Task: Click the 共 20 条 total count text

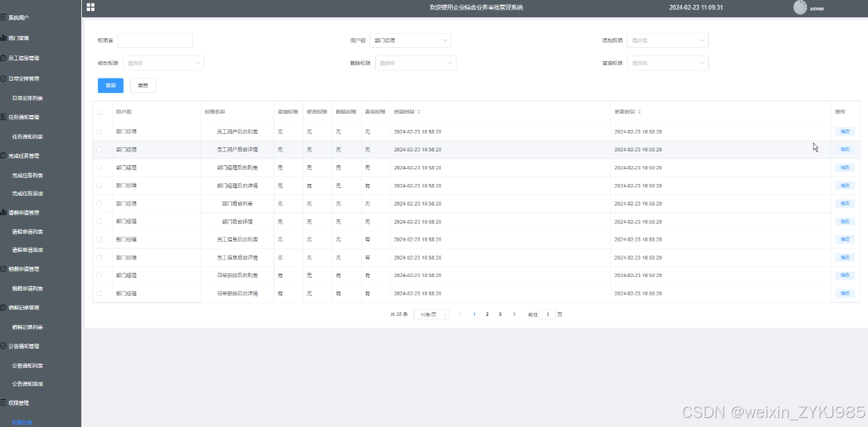Action: point(399,315)
